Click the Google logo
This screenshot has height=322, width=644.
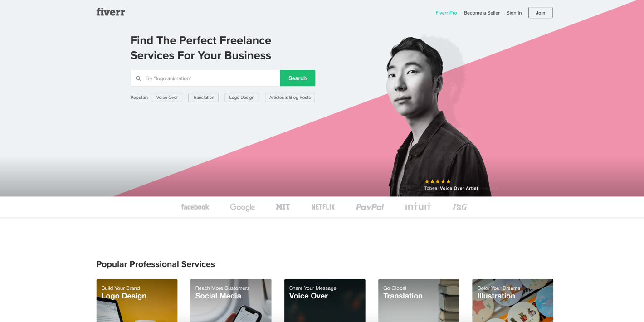(x=242, y=207)
